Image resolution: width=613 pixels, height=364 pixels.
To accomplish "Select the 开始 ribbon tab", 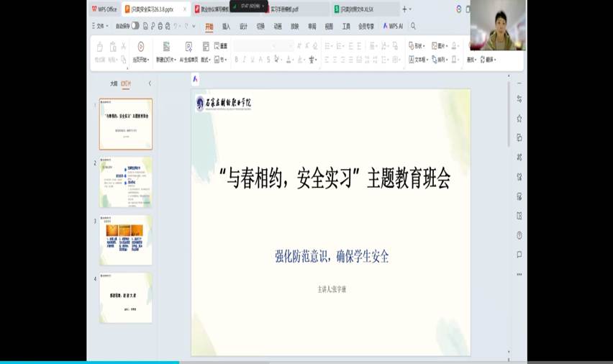I will point(209,26).
